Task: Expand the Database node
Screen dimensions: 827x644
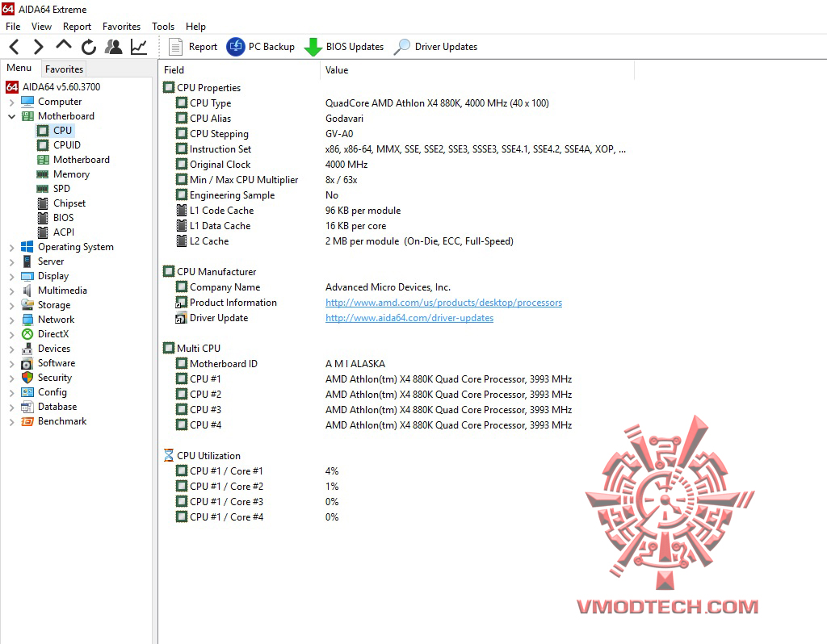Action: 11,407
